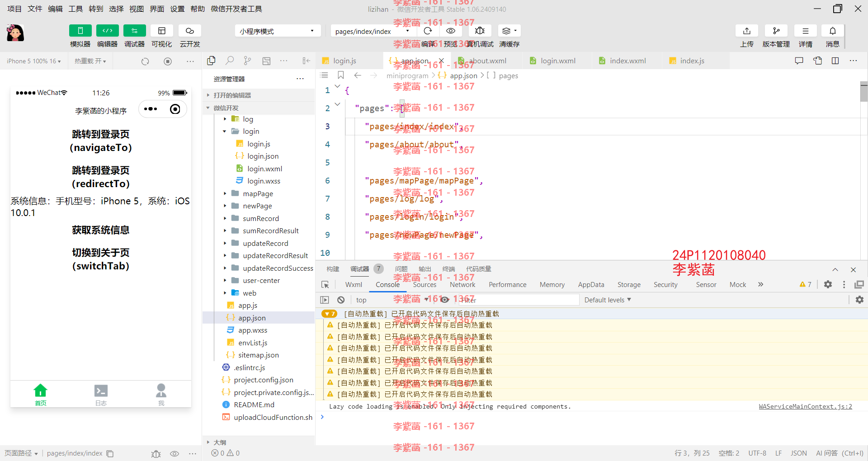This screenshot has height=461, width=868.
Task: Open the search icon in sidebar
Action: 230,61
